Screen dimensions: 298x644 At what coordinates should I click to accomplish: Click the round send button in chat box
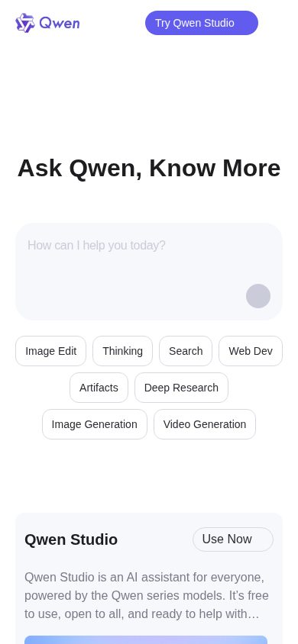[x=258, y=296]
